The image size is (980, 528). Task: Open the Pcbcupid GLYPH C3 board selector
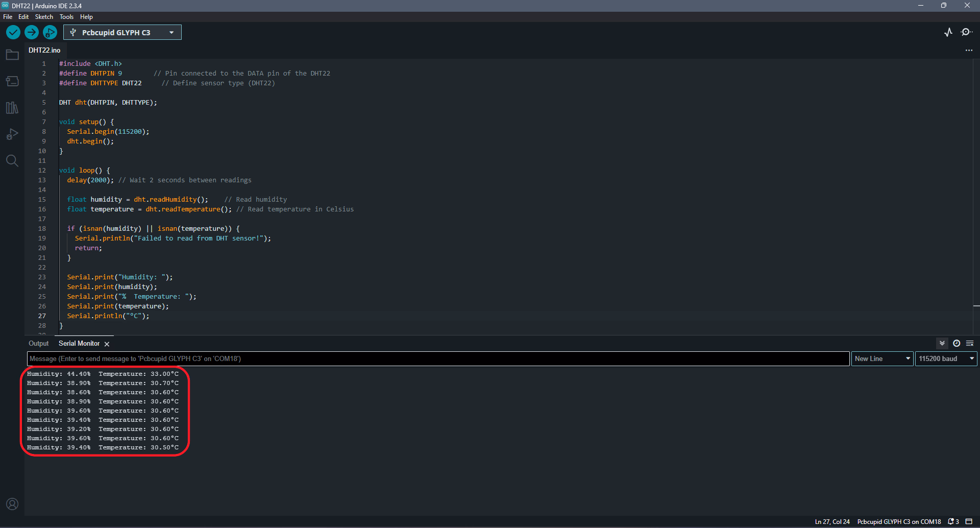tap(122, 32)
